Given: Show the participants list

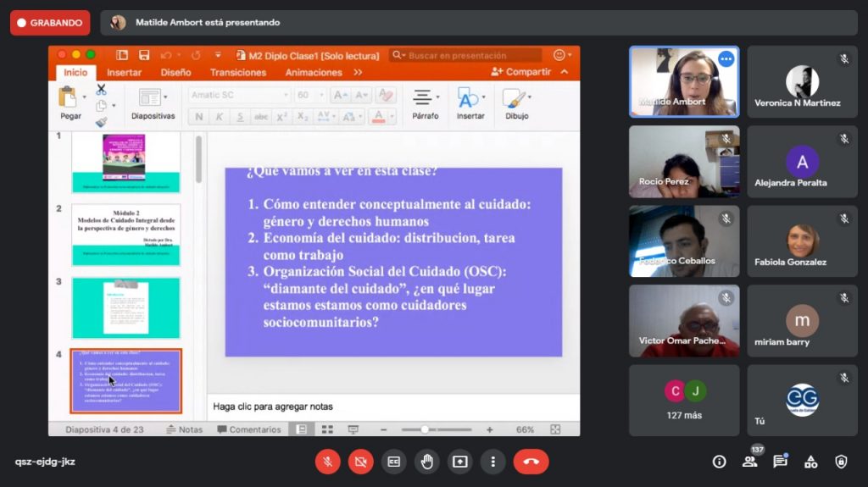Looking at the screenshot, I should click(x=749, y=462).
